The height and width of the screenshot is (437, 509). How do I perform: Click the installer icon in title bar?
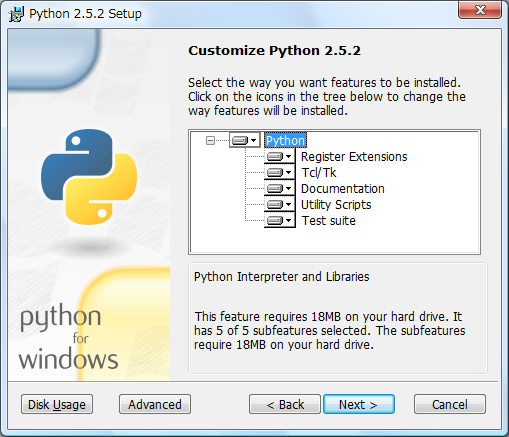pyautogui.click(x=16, y=14)
